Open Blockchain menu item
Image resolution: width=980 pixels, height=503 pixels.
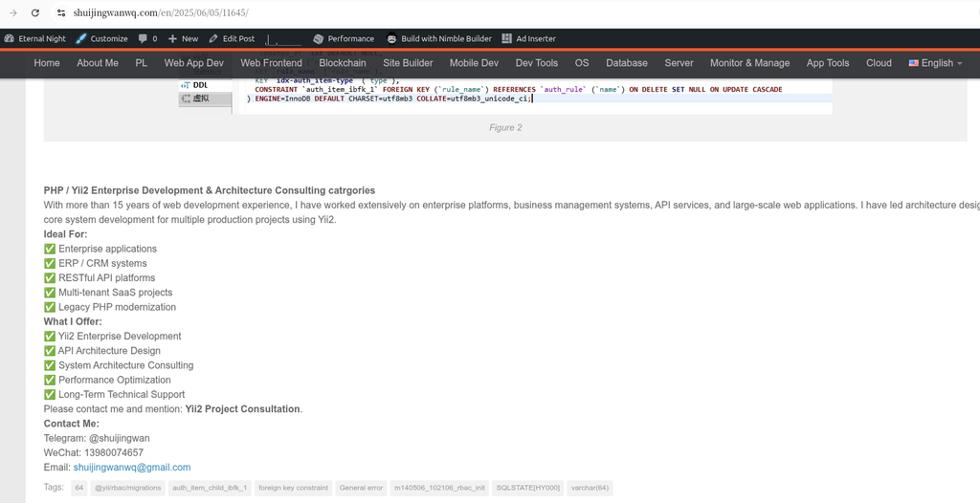point(343,63)
